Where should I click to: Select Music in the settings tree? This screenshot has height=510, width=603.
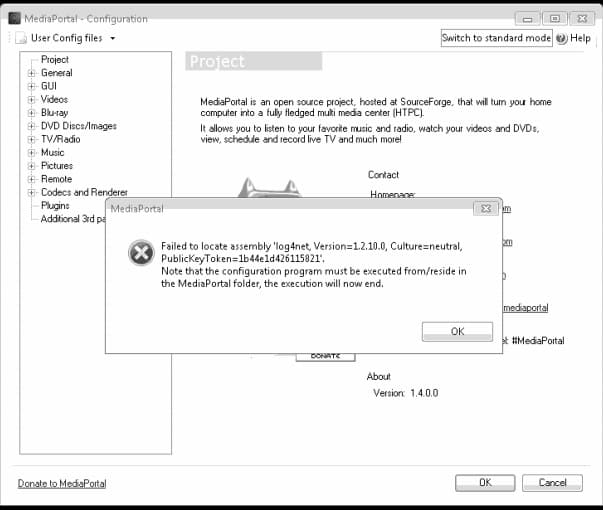[x=52, y=153]
